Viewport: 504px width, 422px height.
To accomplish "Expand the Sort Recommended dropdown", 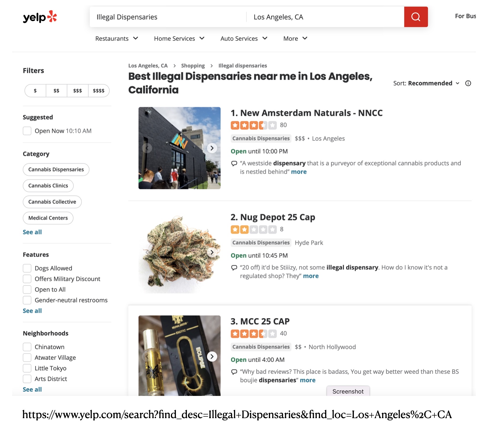I will pyautogui.click(x=426, y=83).
